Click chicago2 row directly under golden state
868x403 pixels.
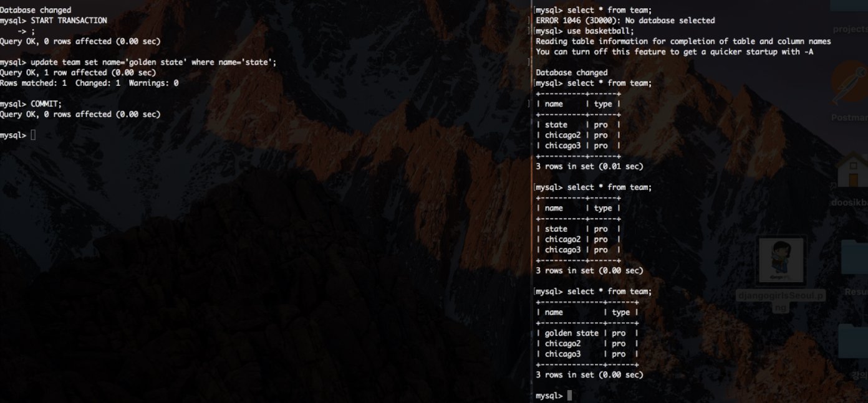(x=587, y=344)
